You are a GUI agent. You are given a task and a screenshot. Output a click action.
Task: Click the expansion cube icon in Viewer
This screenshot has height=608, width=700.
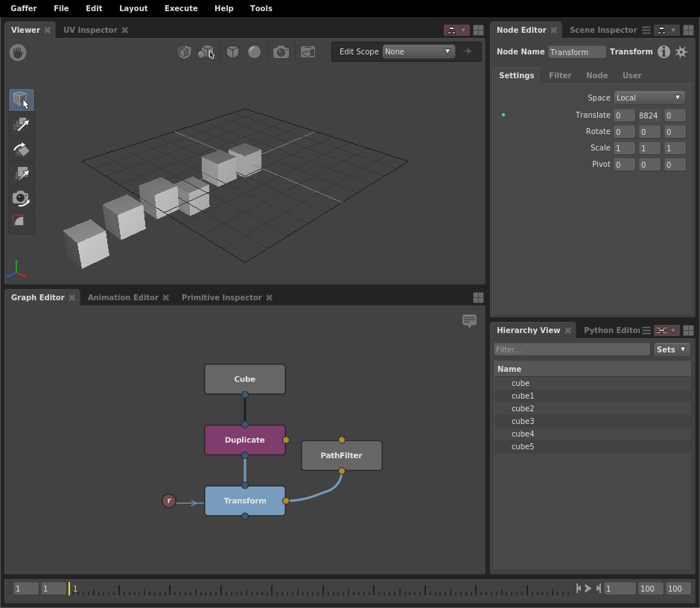pyautogui.click(x=184, y=52)
